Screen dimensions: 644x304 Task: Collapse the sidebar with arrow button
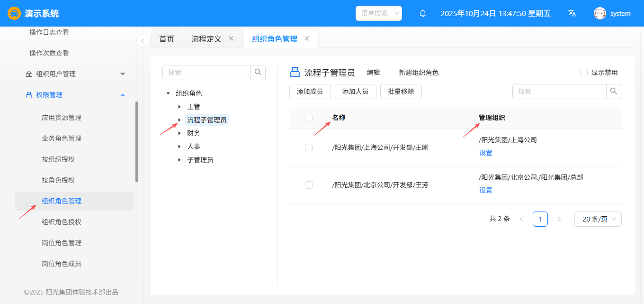click(x=143, y=41)
